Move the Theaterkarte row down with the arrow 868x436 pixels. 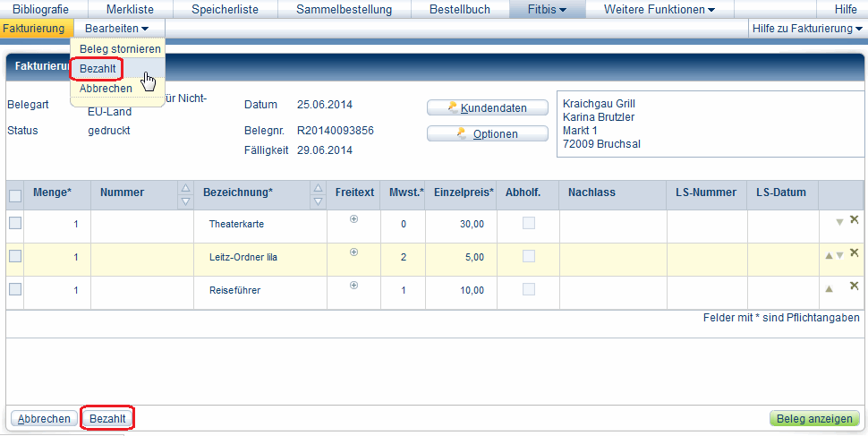839,222
